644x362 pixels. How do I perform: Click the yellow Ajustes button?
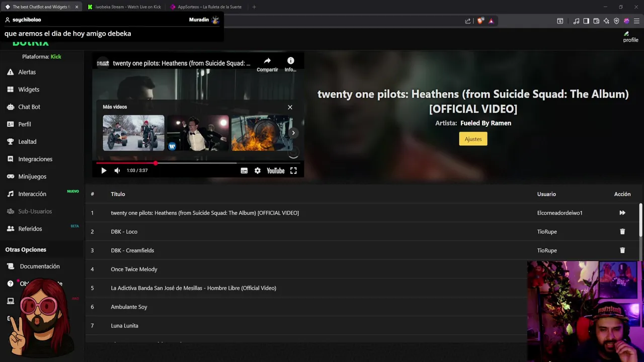click(473, 139)
